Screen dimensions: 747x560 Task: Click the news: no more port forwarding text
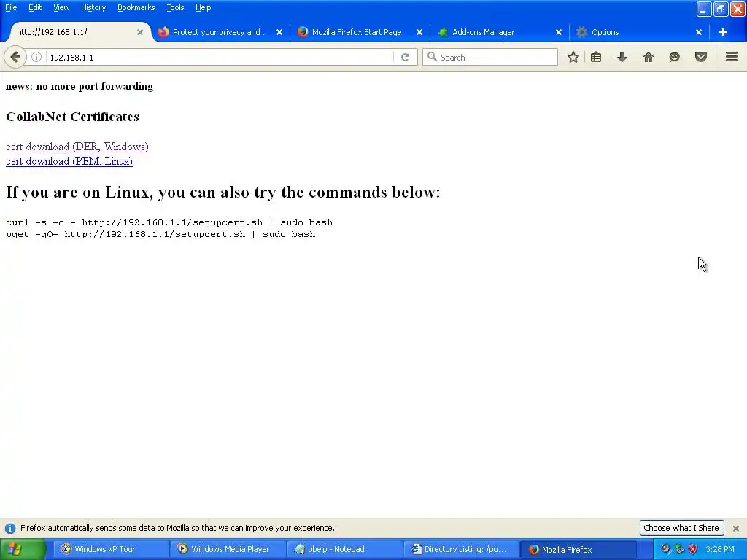(x=80, y=86)
